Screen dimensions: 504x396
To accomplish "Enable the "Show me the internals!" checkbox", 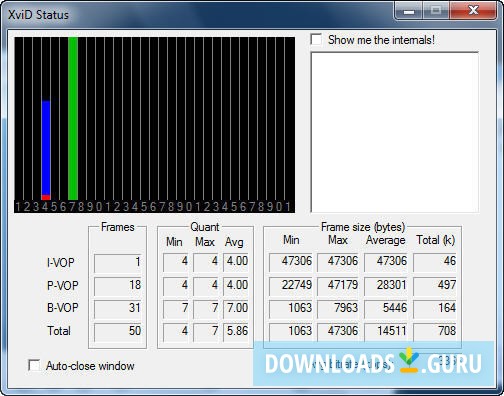I will pos(316,39).
